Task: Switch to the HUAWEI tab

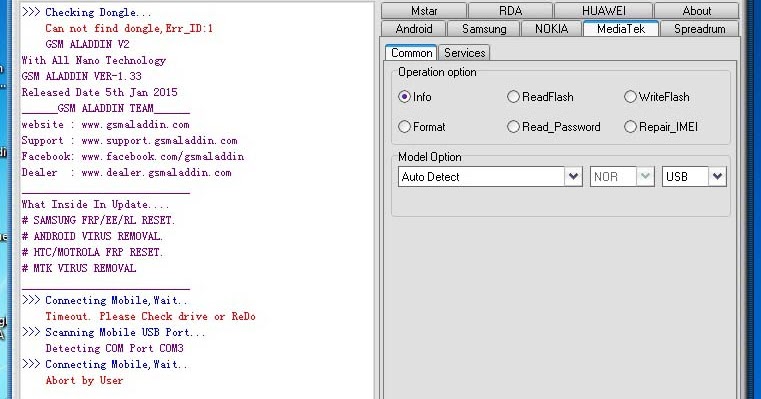Action: pos(603,11)
